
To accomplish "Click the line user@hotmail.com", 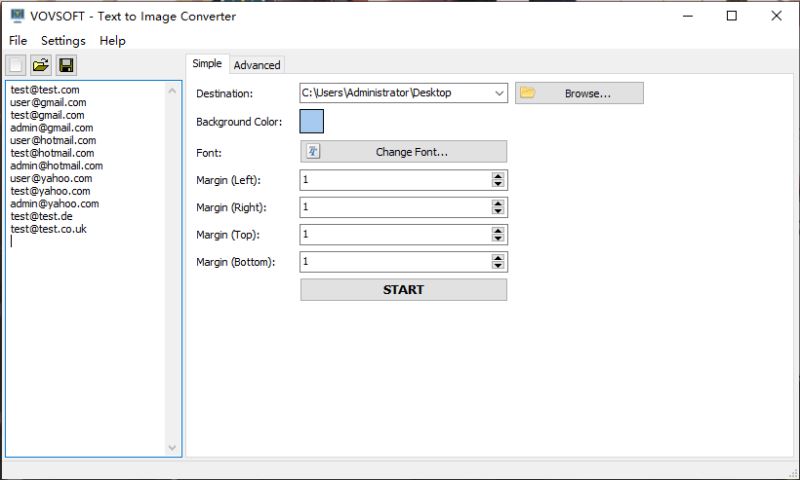I will pos(53,140).
